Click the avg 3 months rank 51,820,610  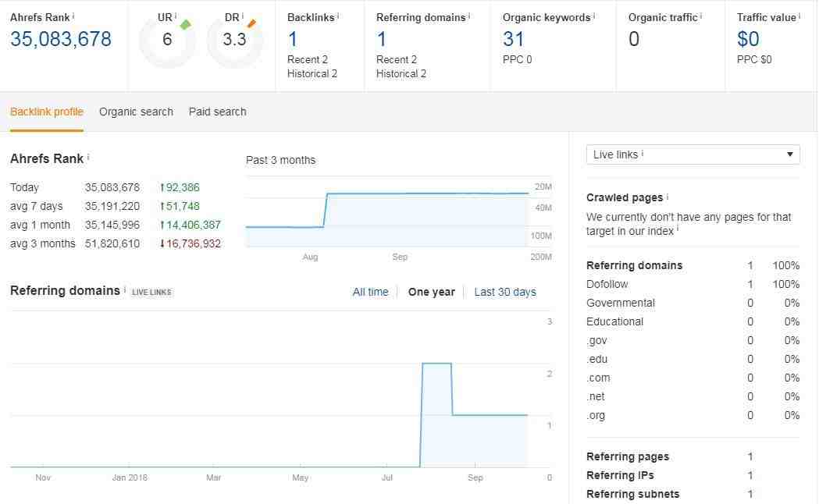pos(112,243)
